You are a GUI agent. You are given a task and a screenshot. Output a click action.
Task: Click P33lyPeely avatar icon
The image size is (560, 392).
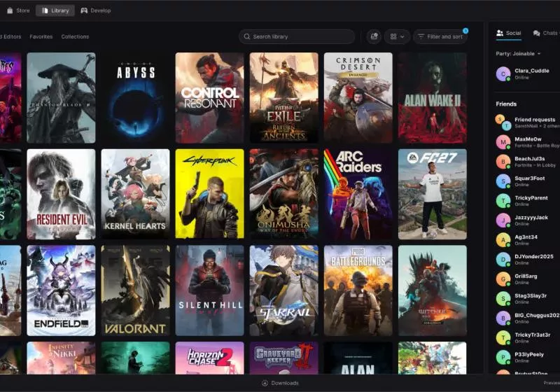[503, 358]
